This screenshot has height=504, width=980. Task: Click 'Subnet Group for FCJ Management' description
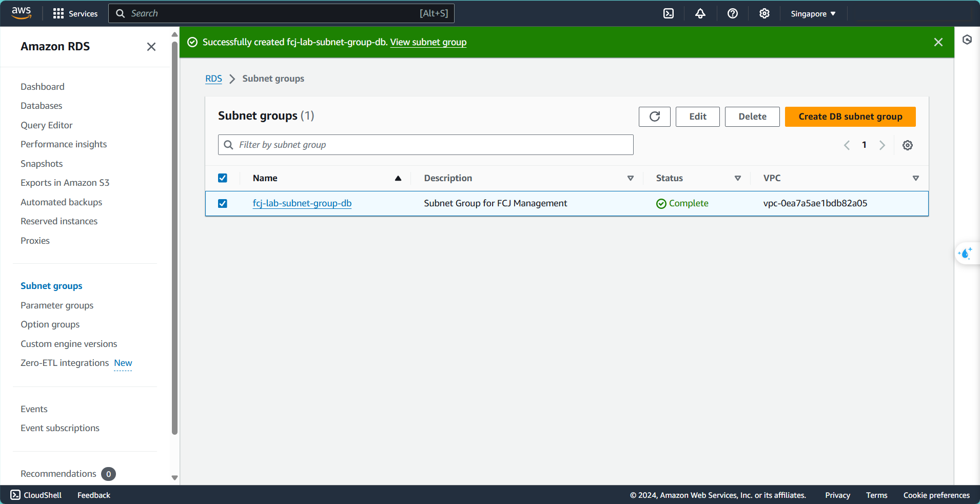[496, 203]
